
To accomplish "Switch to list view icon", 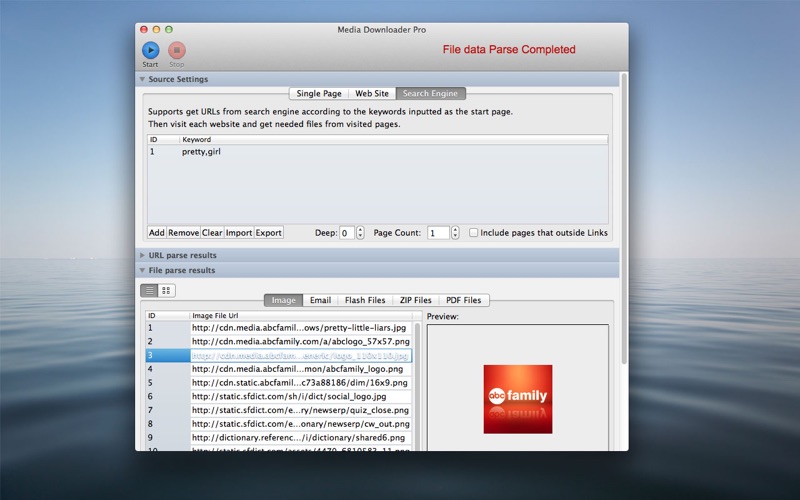I will (x=149, y=290).
